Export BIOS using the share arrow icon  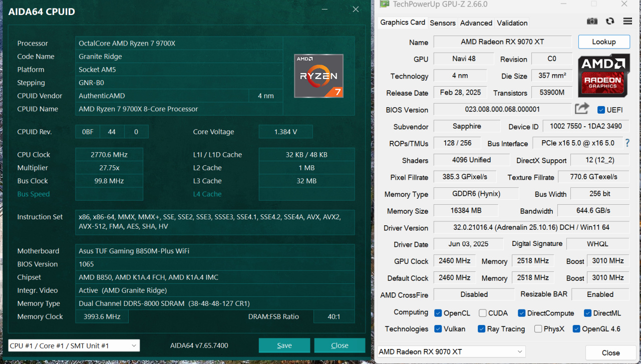[582, 109]
